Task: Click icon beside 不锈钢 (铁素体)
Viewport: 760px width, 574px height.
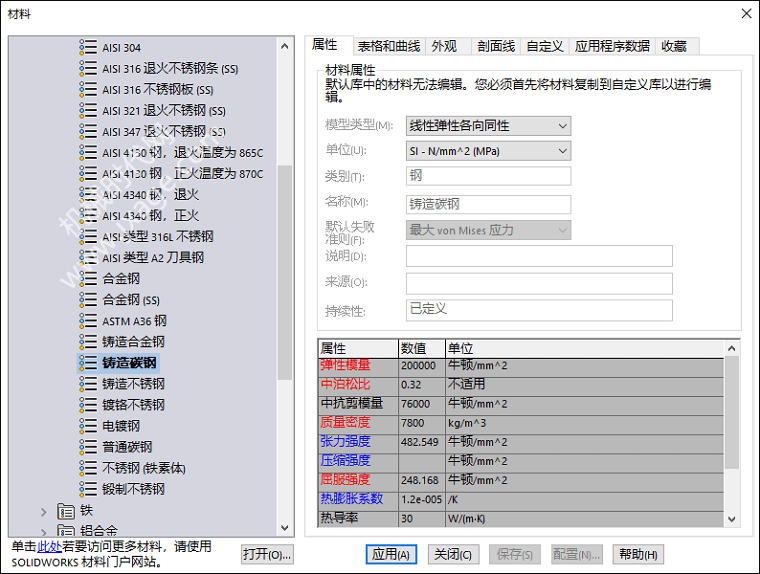Action: tap(88, 467)
